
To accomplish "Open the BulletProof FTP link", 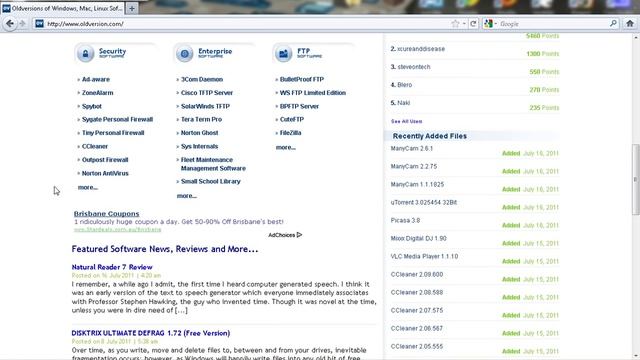I will click(302, 79).
